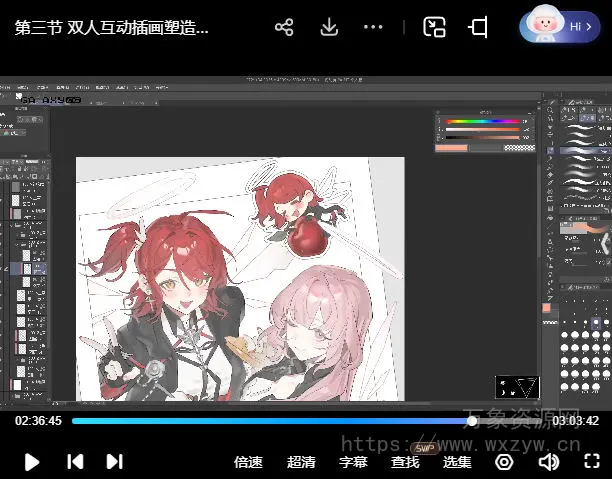Play the paused video
The height and width of the screenshot is (479, 612).
pos(32,461)
